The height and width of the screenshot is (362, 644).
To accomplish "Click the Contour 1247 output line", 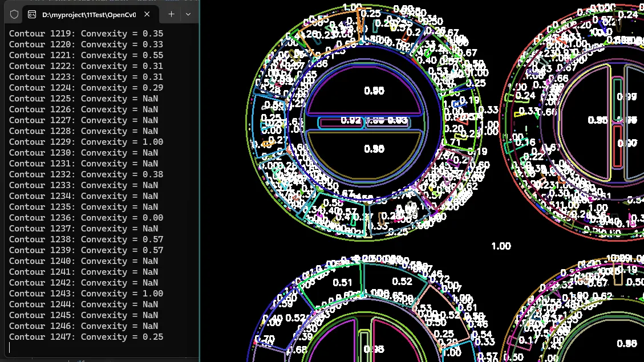I will pos(86,337).
